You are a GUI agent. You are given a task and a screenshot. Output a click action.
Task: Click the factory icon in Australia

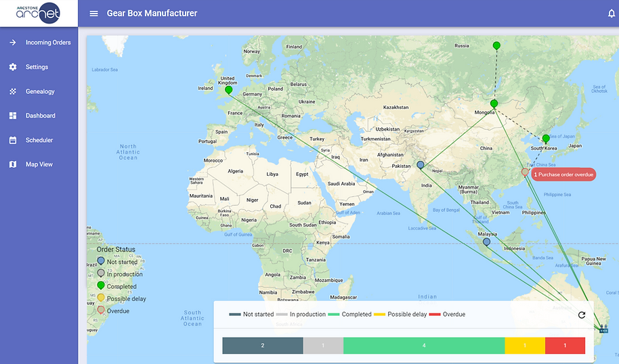point(603,329)
